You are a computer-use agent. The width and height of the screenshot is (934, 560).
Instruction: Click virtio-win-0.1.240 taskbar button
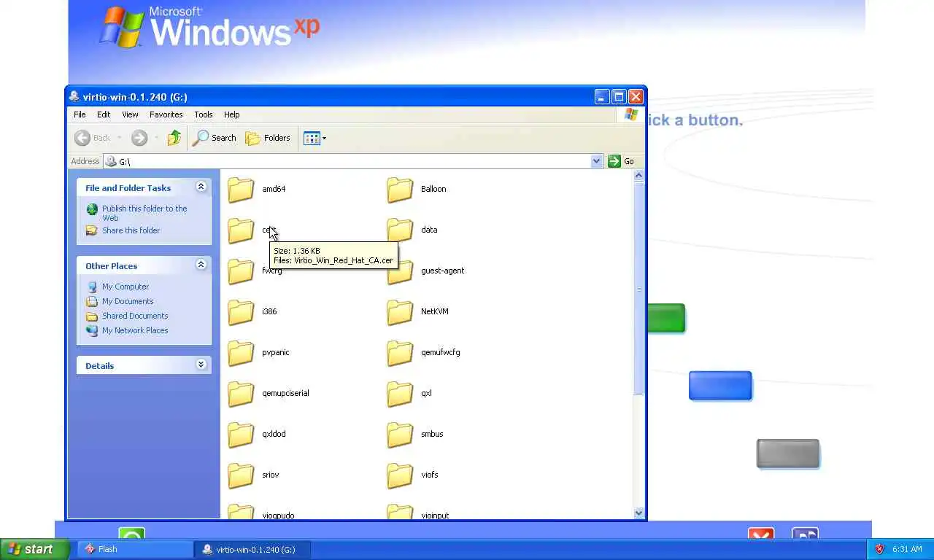(x=253, y=550)
